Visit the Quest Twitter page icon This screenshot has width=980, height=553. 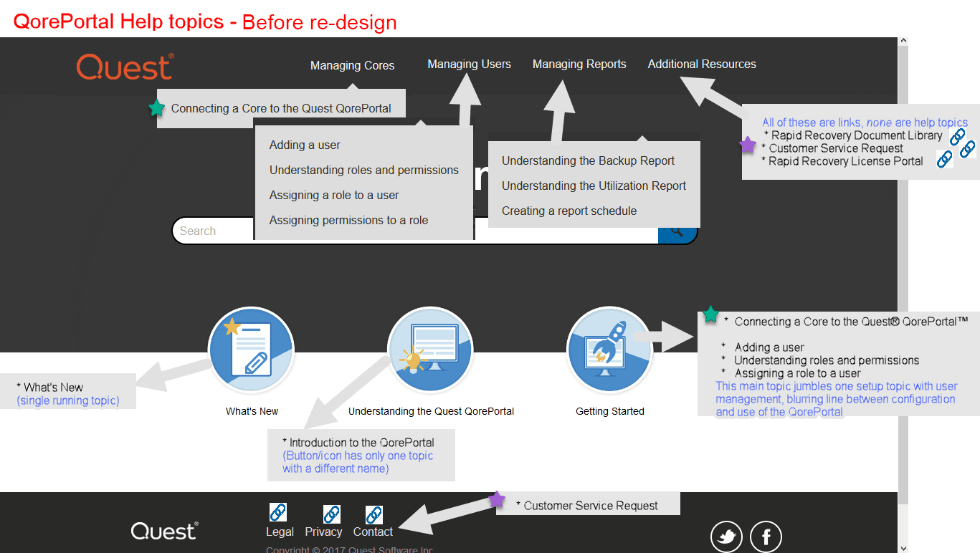click(727, 537)
